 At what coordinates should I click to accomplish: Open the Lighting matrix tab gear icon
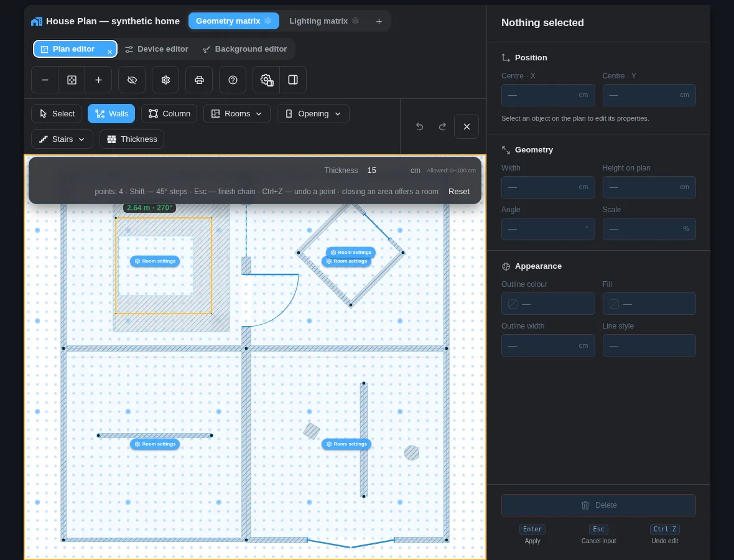355,21
